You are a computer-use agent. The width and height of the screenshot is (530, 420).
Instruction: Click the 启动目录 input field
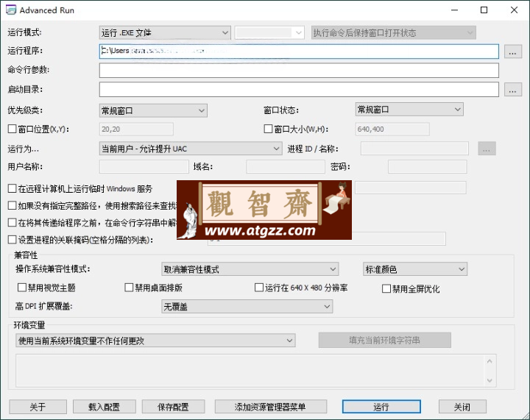coord(299,90)
